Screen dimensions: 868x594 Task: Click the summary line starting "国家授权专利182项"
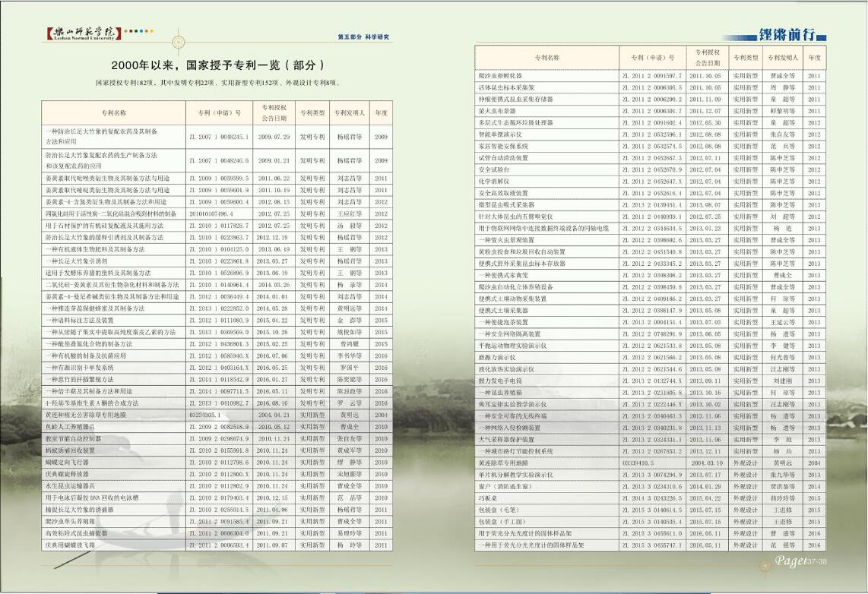(217, 83)
